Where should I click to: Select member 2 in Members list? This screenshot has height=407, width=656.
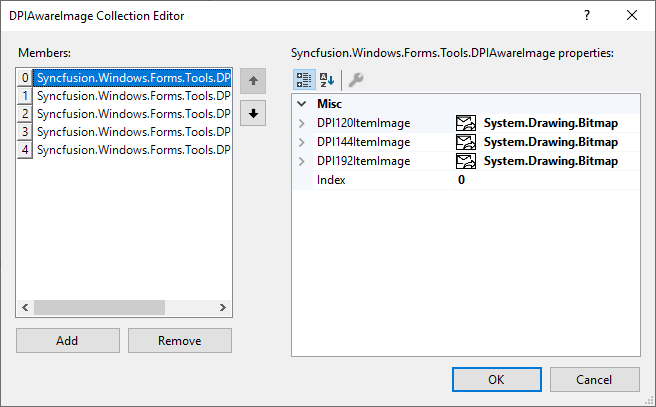pyautogui.click(x=133, y=114)
